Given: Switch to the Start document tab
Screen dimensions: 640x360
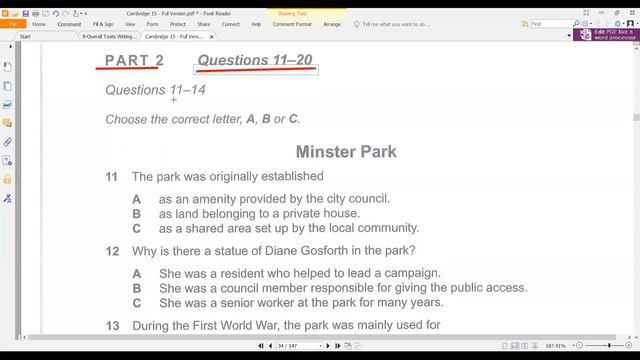Looking at the screenshot, I should coord(25,36).
